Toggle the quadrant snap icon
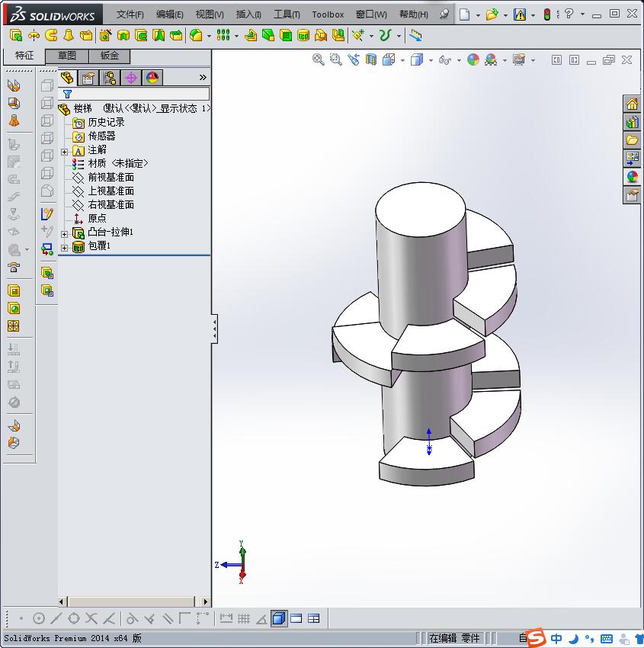The height and width of the screenshot is (648, 644). coord(74,618)
